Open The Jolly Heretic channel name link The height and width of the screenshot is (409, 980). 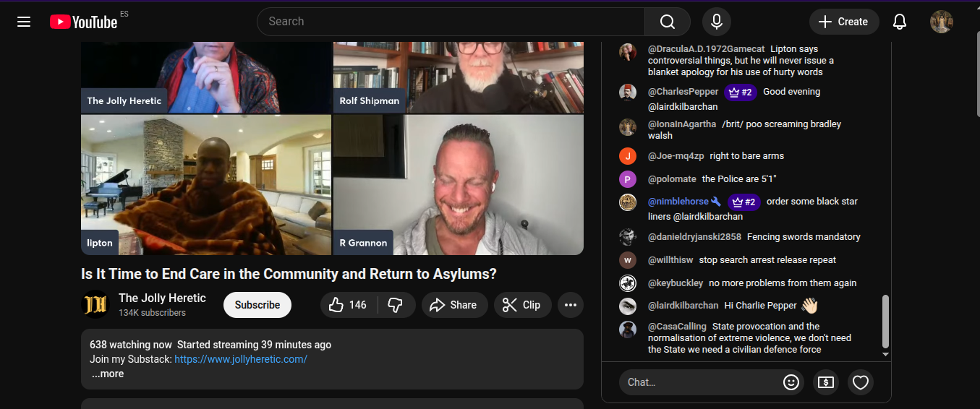coord(162,298)
